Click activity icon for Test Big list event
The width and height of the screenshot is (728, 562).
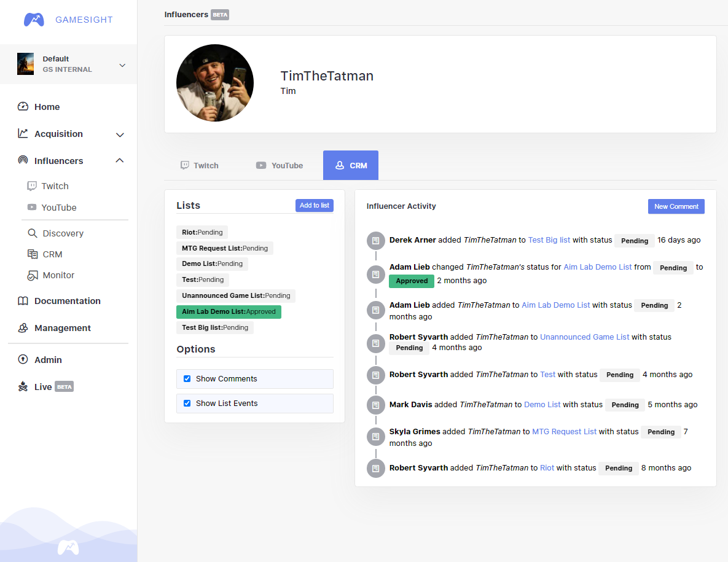tap(375, 241)
